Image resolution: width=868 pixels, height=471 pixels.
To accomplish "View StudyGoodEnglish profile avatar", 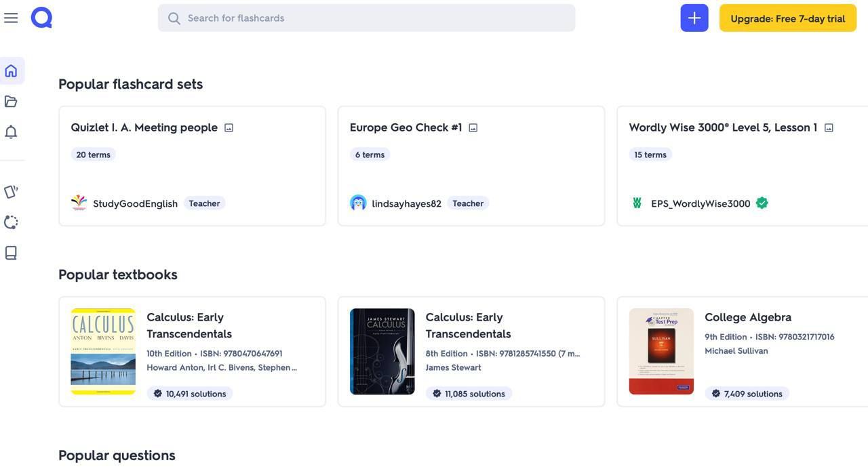I will pyautogui.click(x=79, y=203).
